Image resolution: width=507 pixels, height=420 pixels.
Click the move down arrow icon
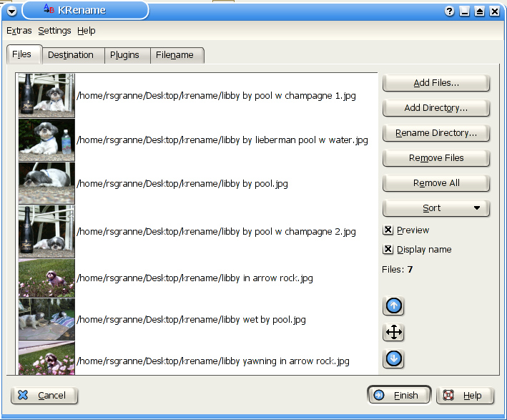coord(393,358)
